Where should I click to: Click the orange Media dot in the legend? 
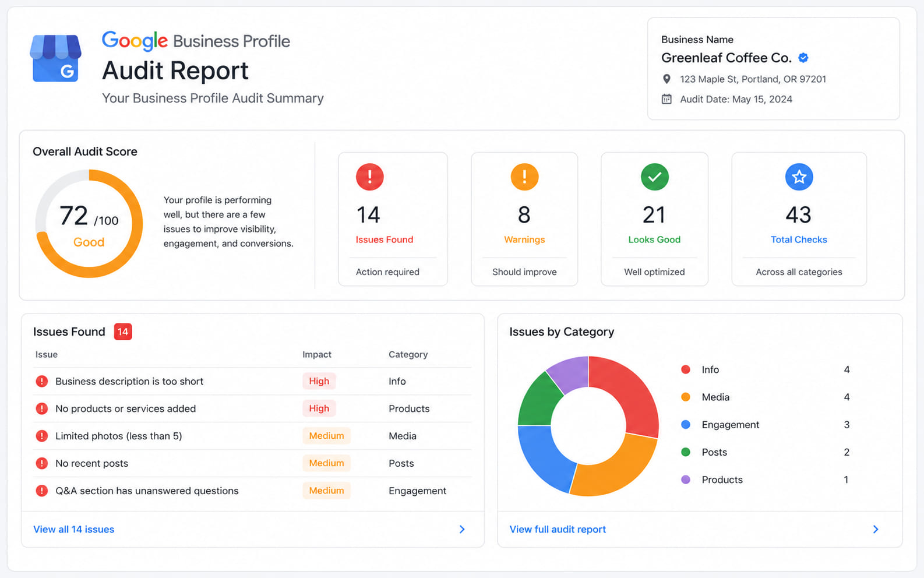[686, 397]
